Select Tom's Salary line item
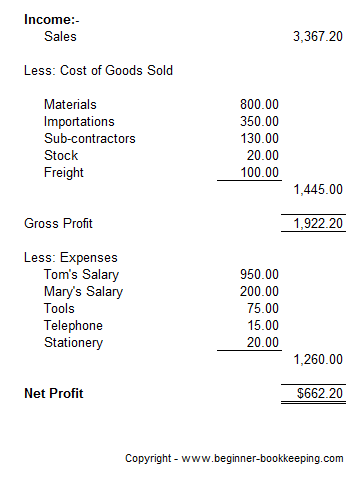Image resolution: width=361 pixels, height=483 pixels. click(81, 275)
